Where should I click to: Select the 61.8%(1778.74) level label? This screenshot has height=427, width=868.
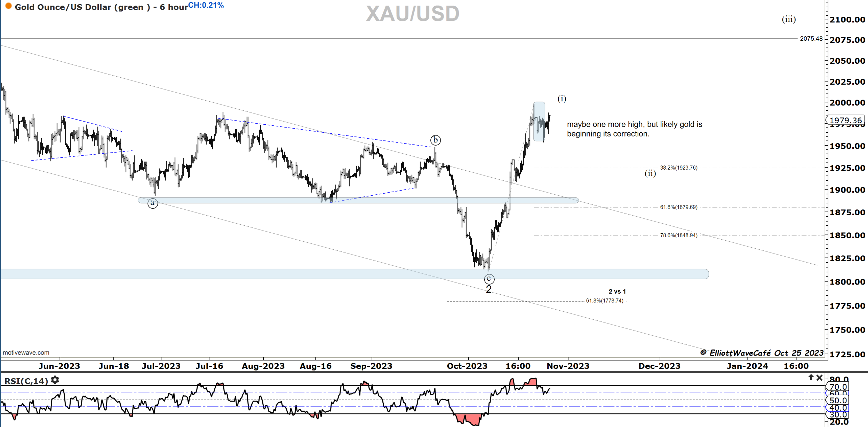pyautogui.click(x=605, y=301)
